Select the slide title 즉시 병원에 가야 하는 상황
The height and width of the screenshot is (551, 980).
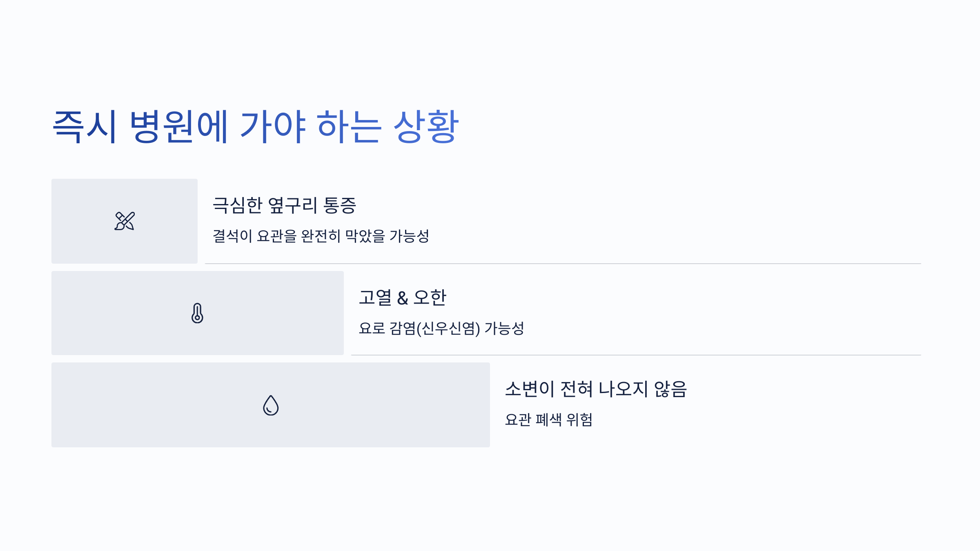tap(256, 127)
